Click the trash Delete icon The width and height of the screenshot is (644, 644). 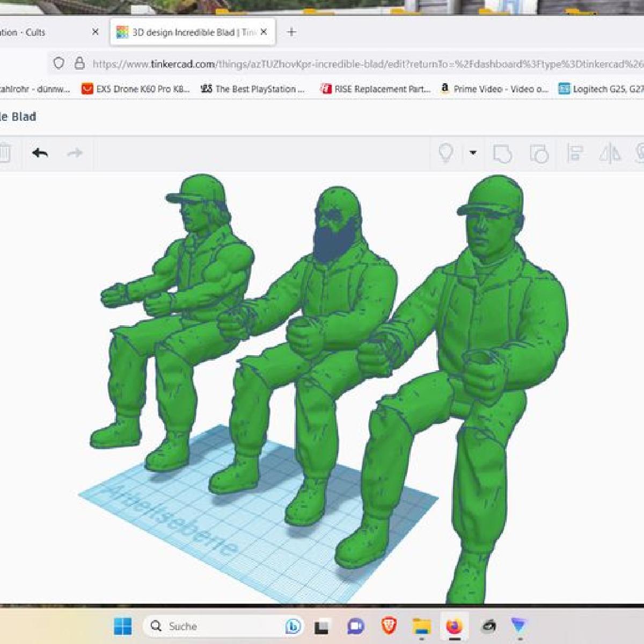coord(4,153)
